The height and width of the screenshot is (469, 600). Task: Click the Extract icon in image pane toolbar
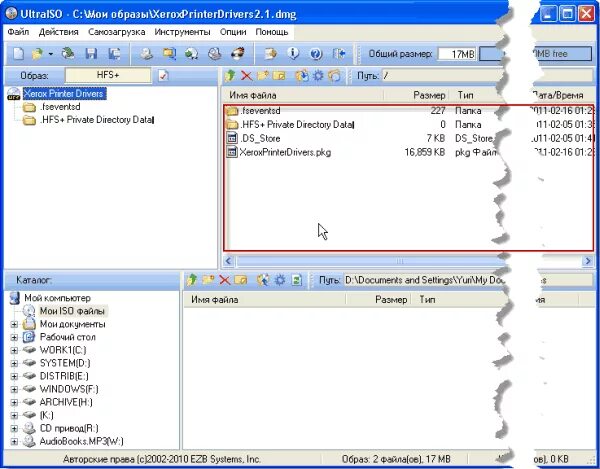pyautogui.click(x=302, y=76)
